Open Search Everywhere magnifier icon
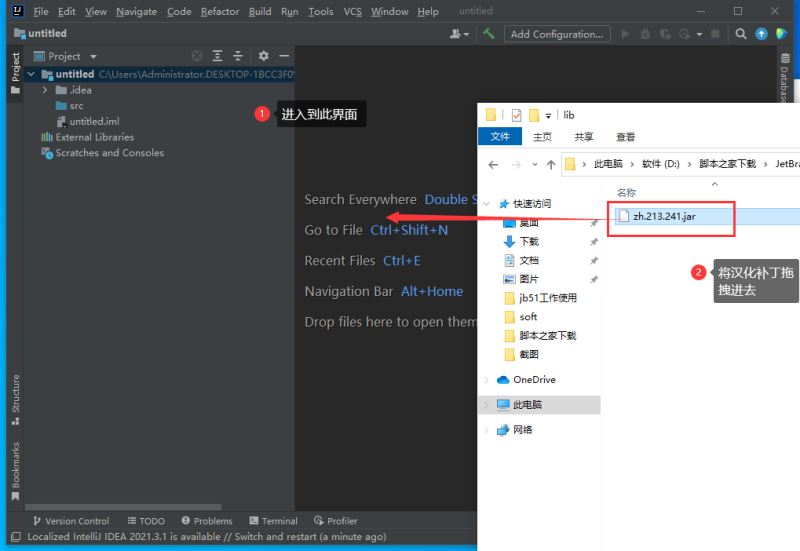This screenshot has height=551, width=800. 741,34
